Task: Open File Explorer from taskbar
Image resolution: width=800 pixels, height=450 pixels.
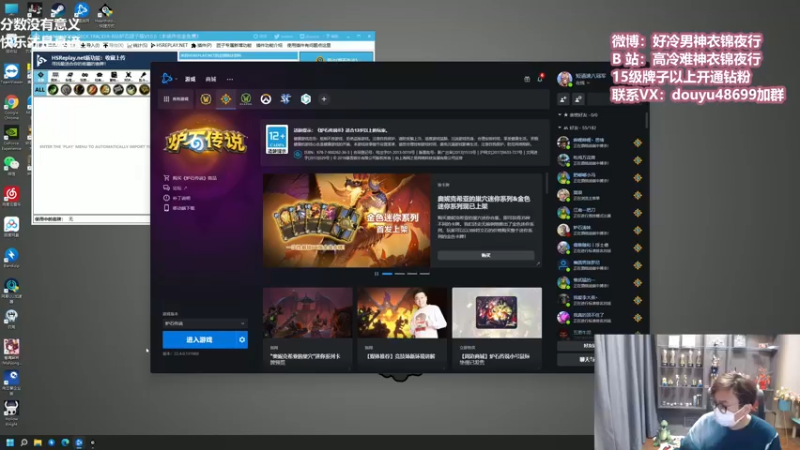Action: 37,442
